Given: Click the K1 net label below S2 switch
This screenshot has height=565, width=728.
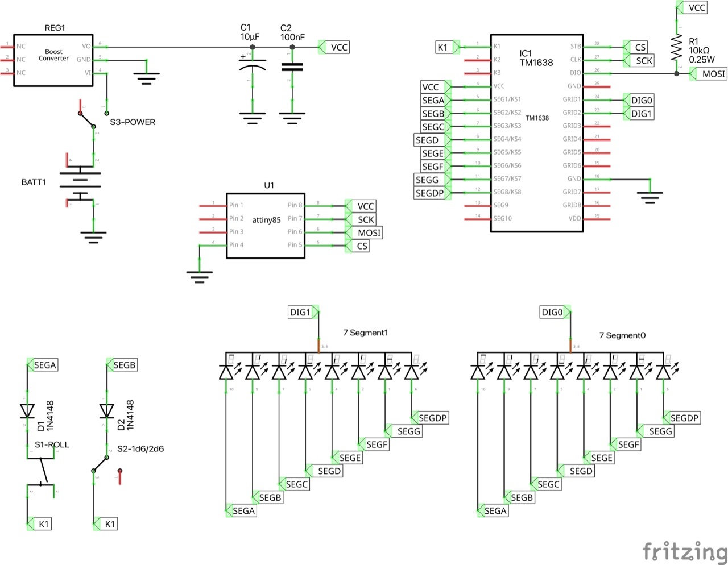Looking at the screenshot, I should [x=105, y=524].
